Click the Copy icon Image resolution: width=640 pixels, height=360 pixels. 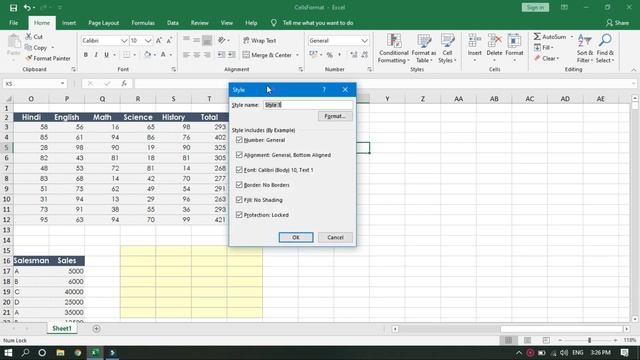tap(29, 48)
